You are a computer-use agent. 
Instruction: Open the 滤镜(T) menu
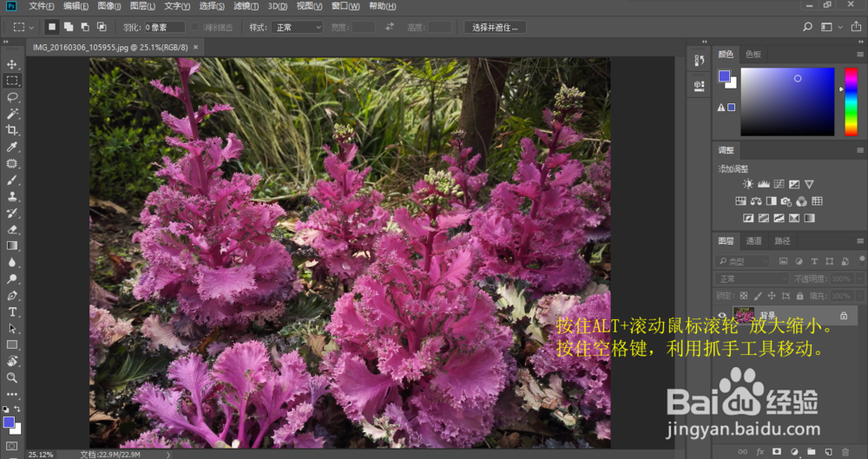246,6
